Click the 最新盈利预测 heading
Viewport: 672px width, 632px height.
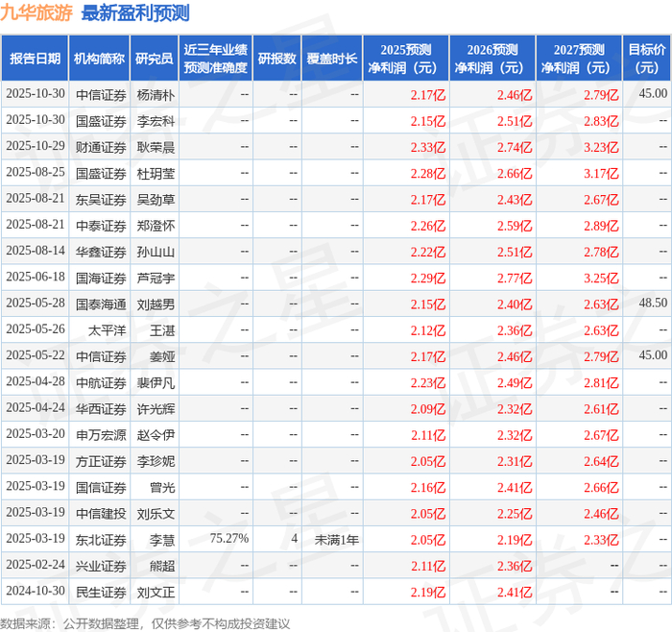click(135, 12)
